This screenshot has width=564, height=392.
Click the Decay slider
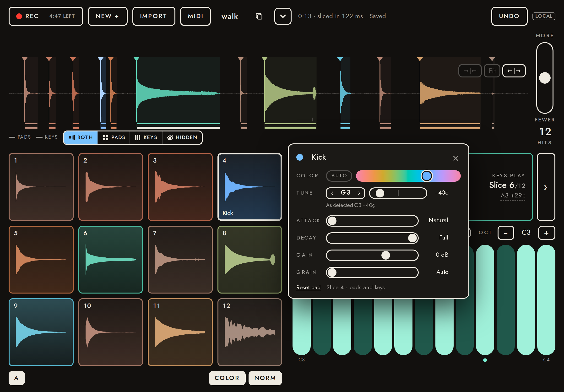click(372, 238)
